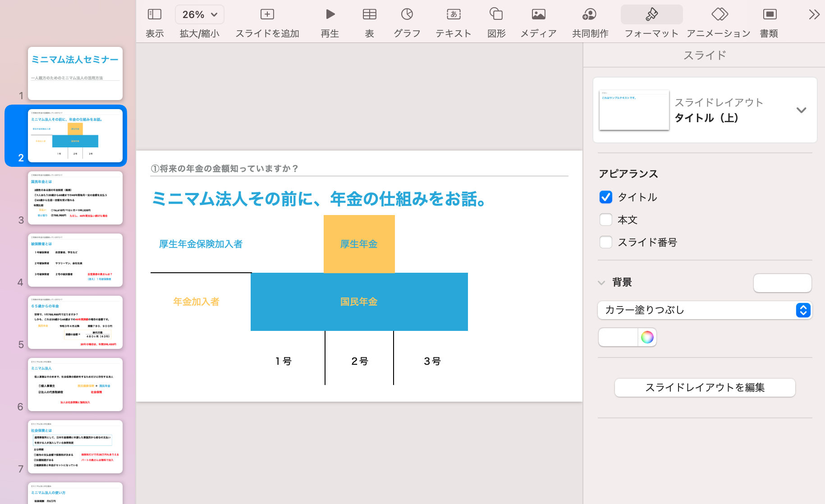Select slide 7 thumbnail 社会保険とは
The width and height of the screenshot is (825, 504).
75,447
